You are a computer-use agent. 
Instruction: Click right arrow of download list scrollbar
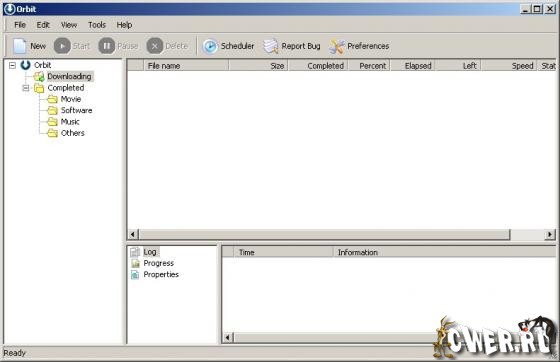[550, 235]
